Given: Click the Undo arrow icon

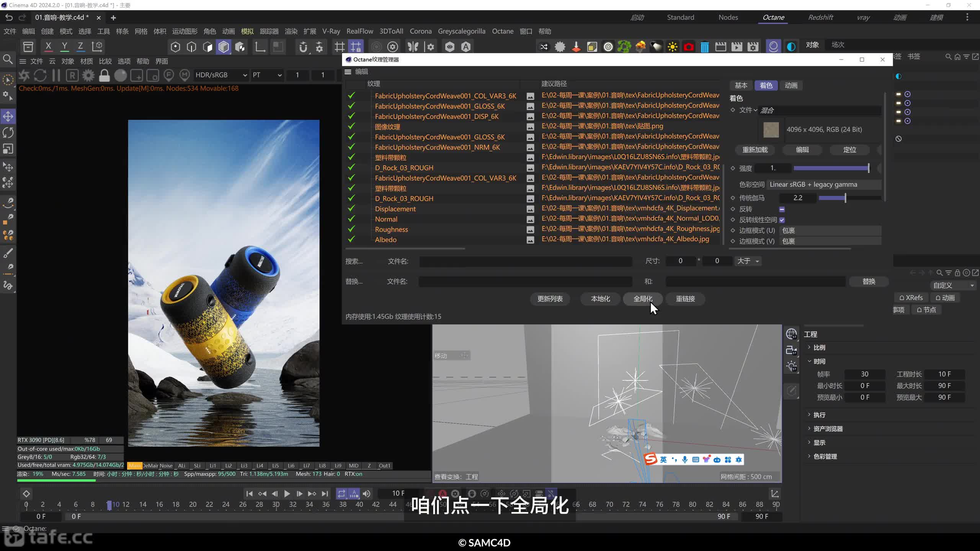Looking at the screenshot, I should point(9,17).
